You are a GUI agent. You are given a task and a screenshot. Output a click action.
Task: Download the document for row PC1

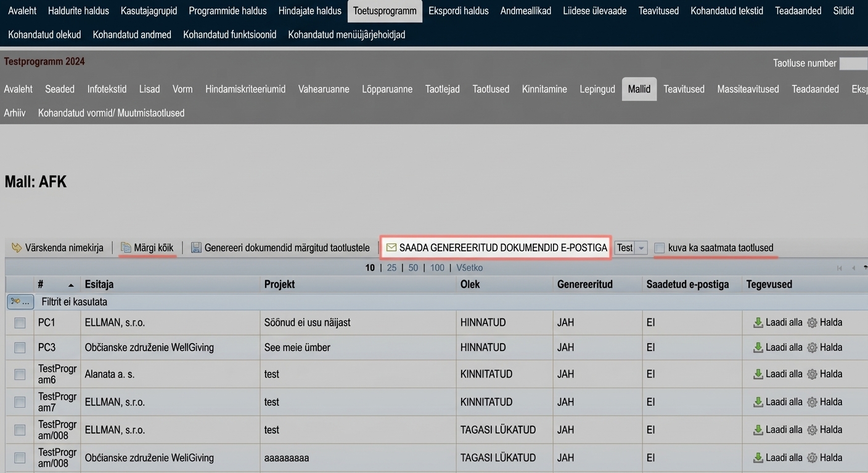[x=777, y=322]
